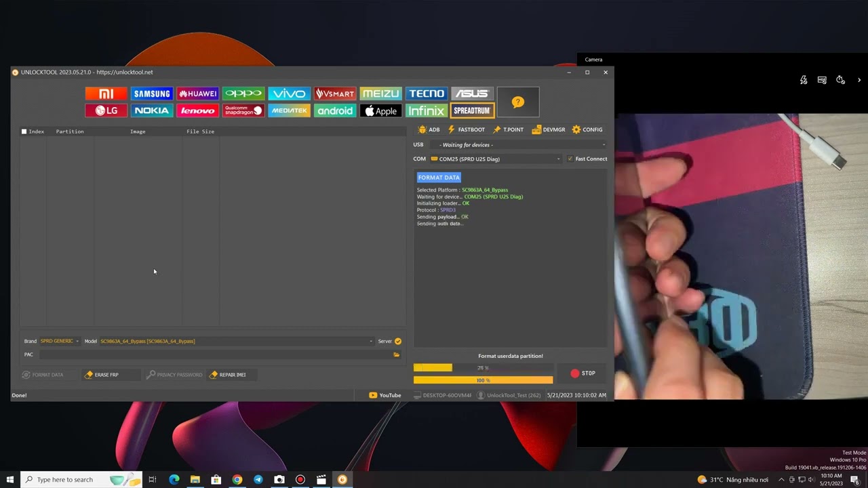This screenshot has height=488, width=868.
Task: Select the Xiaomi MI brand logo
Action: tap(106, 94)
